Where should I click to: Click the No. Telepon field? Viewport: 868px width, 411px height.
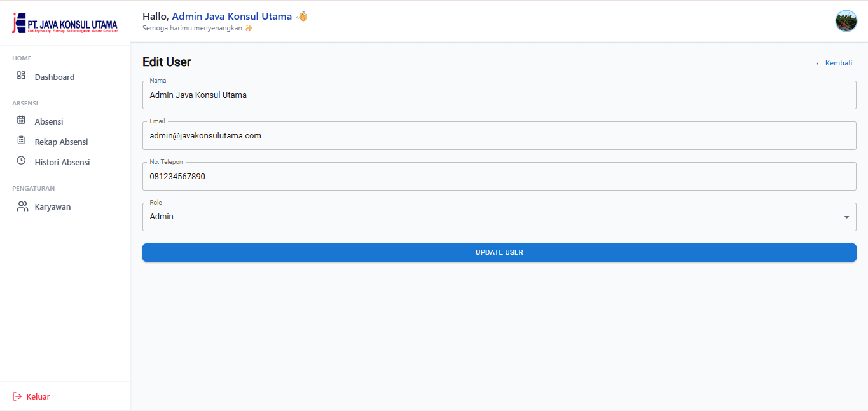(x=499, y=176)
